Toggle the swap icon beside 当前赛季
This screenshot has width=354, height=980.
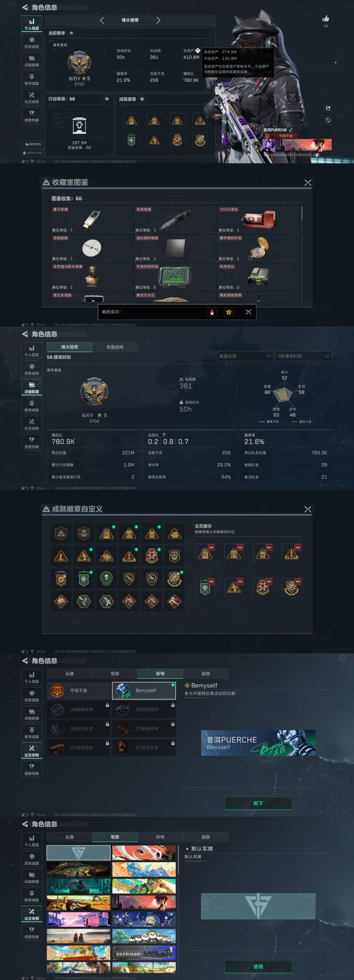pos(71,33)
